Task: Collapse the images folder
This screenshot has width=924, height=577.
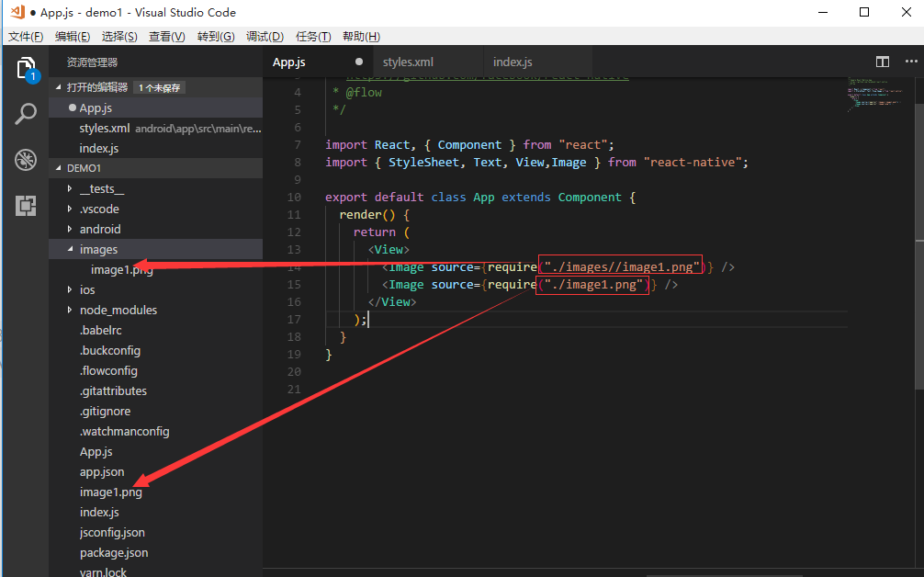Action: [70, 249]
